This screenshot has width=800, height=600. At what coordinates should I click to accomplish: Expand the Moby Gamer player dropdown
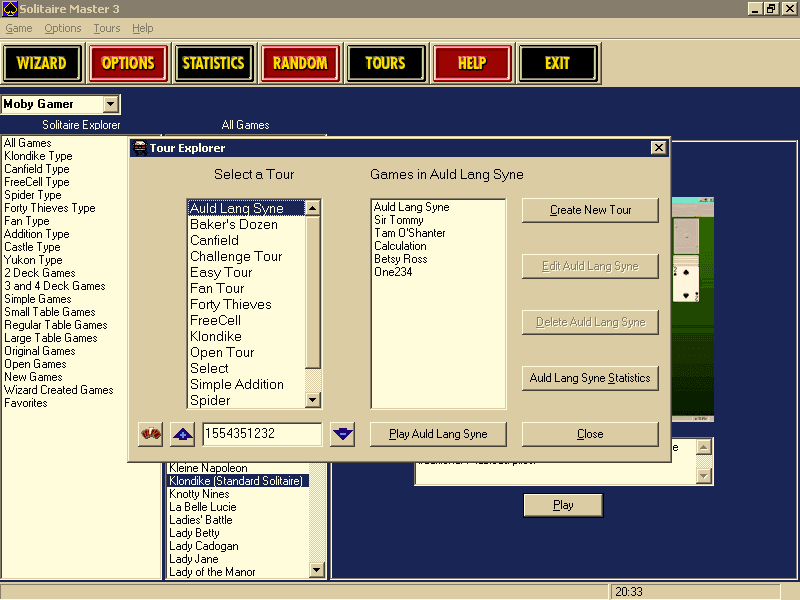110,104
